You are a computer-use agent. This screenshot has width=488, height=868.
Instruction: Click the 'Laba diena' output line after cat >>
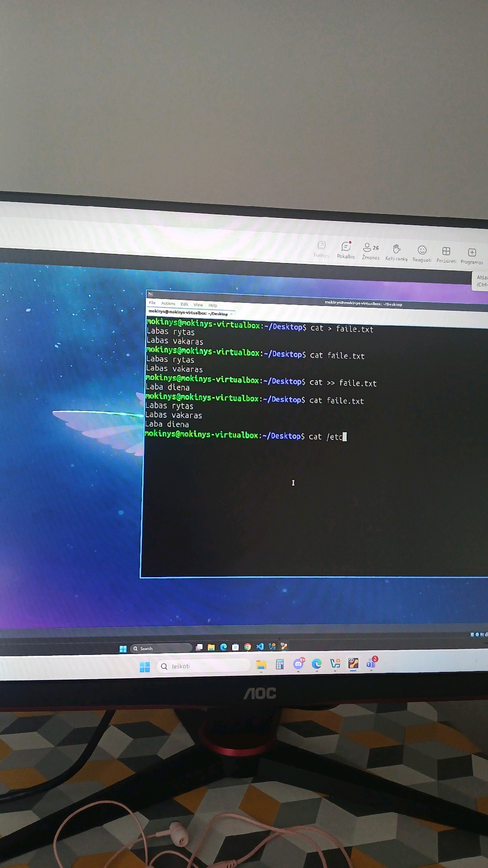tap(167, 387)
